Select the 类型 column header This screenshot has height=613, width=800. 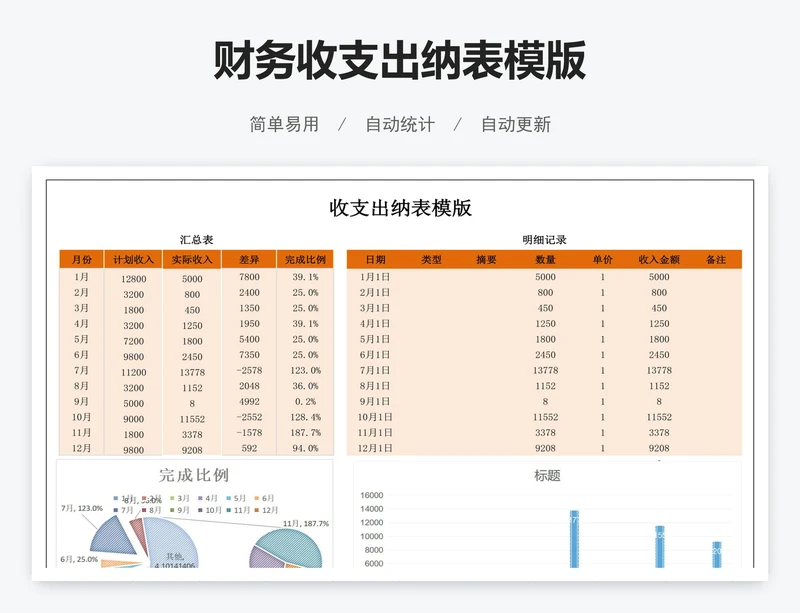(431, 259)
